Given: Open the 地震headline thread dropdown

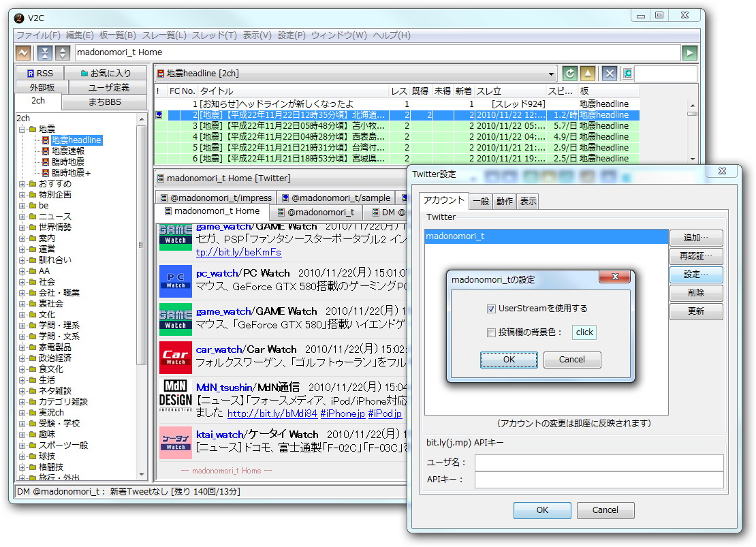Looking at the screenshot, I should tap(551, 73).
